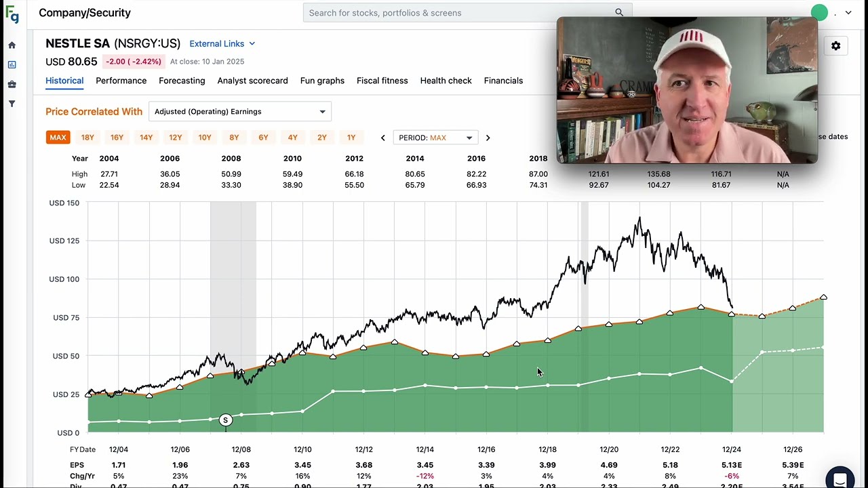Click the EPS value 1.71
The image size is (868, 488).
(119, 465)
